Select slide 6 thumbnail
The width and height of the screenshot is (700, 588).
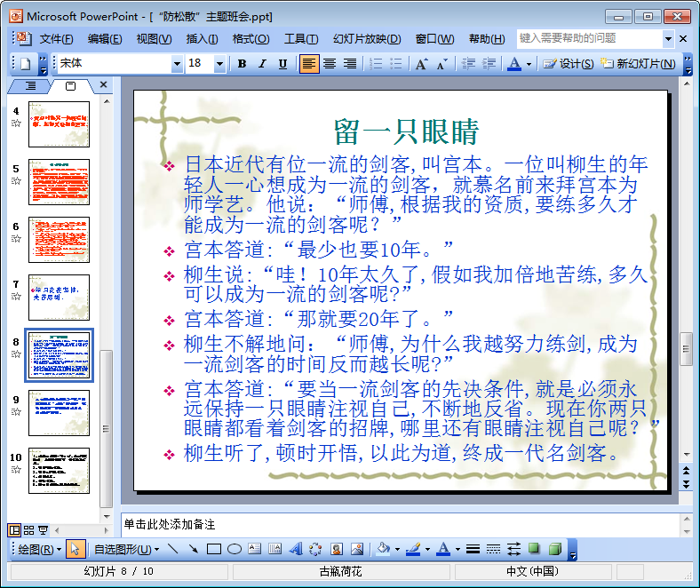[x=59, y=240]
